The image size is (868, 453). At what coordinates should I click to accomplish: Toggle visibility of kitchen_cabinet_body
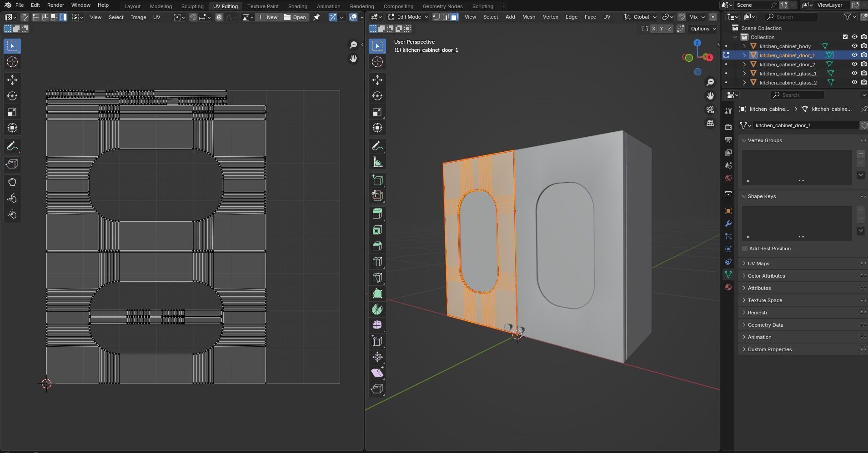(854, 46)
